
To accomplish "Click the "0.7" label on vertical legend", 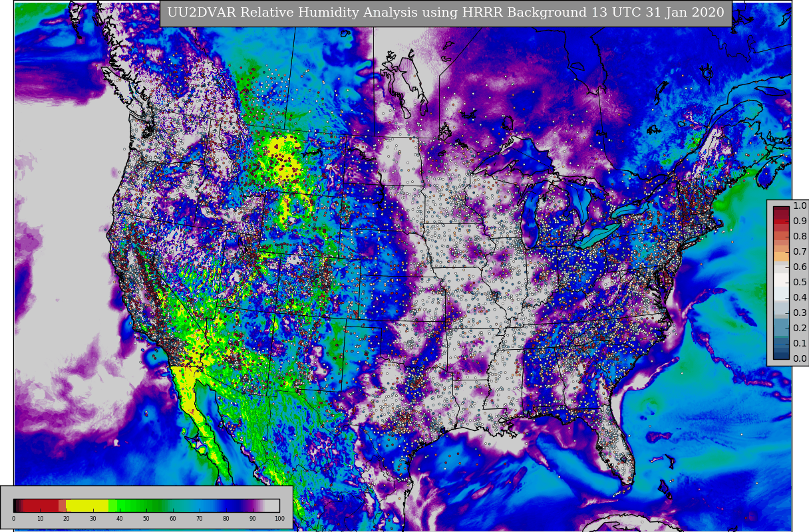I will click(x=800, y=251).
